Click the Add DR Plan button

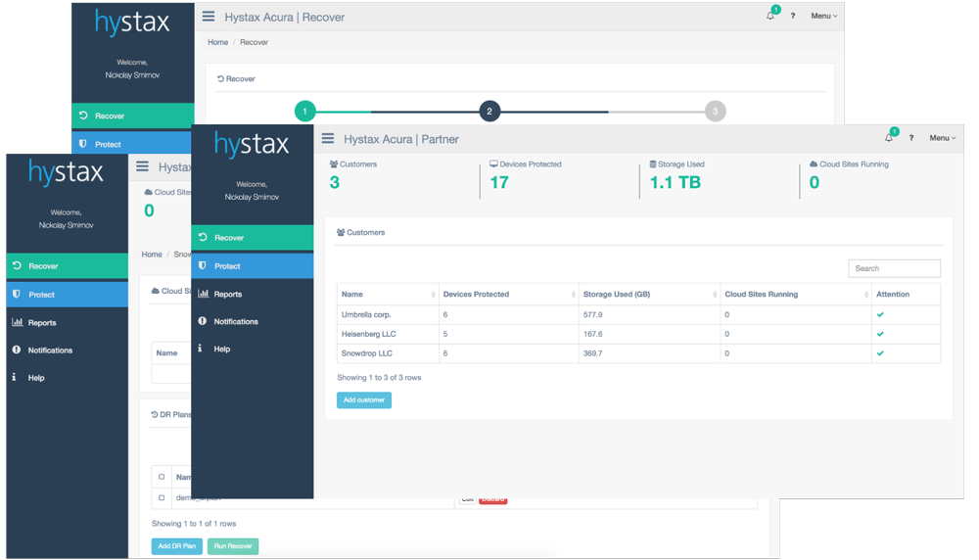[176, 546]
